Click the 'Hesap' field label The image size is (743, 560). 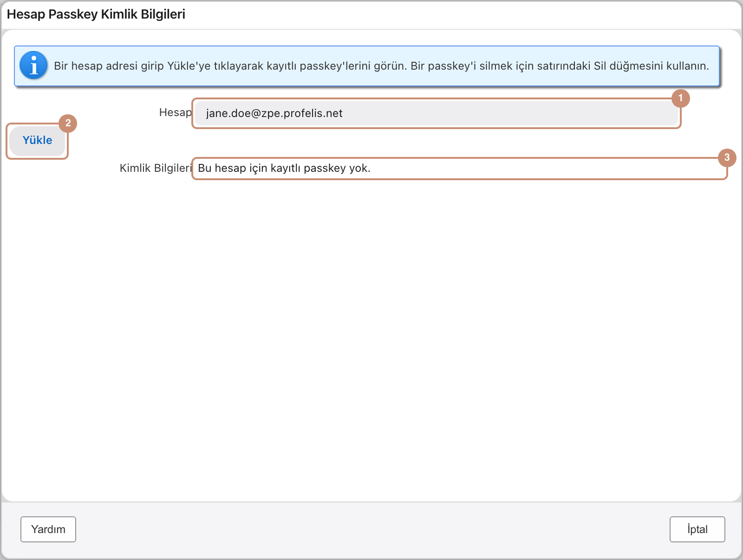pos(175,112)
